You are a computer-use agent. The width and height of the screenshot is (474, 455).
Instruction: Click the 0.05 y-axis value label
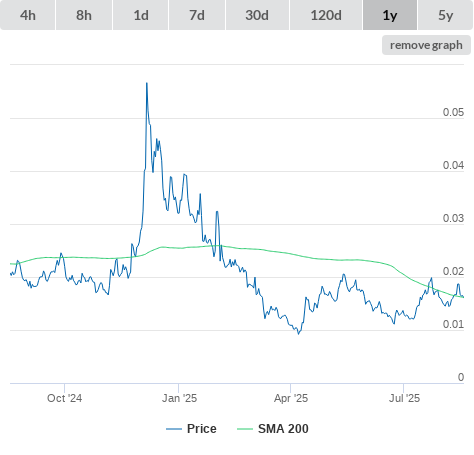(x=453, y=112)
